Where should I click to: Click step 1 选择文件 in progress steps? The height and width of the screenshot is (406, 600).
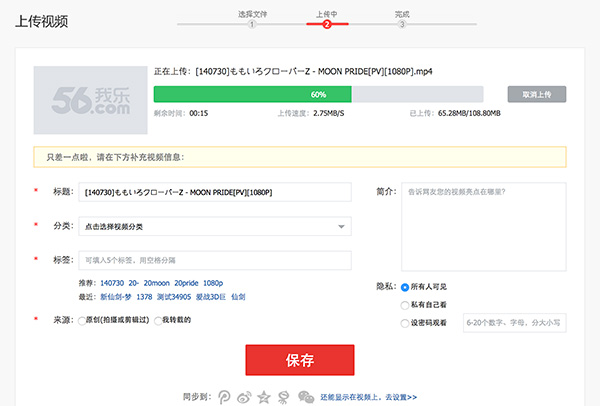[x=252, y=24]
